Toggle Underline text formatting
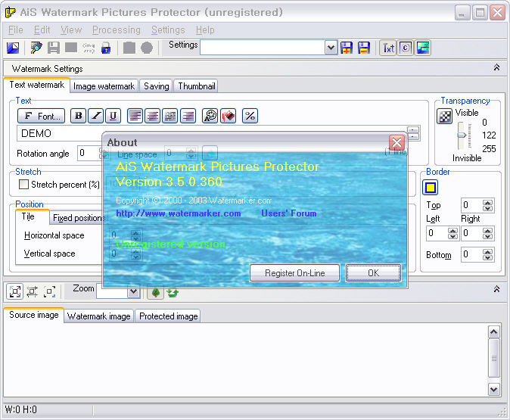 (114, 116)
